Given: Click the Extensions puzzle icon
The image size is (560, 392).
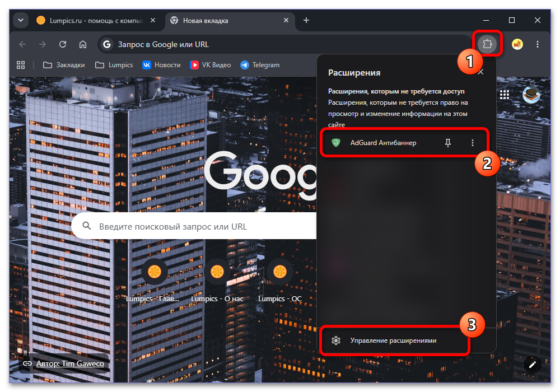Looking at the screenshot, I should (x=487, y=44).
